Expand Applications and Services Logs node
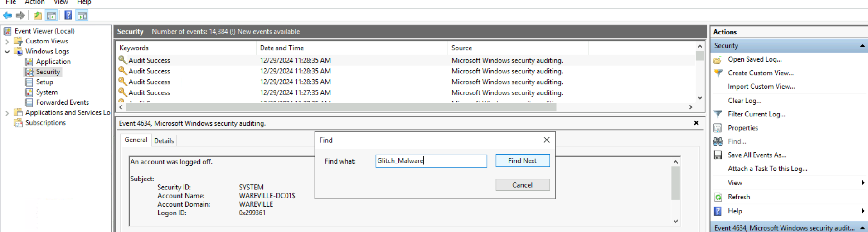Screen dimensions: 868x232 7,113
